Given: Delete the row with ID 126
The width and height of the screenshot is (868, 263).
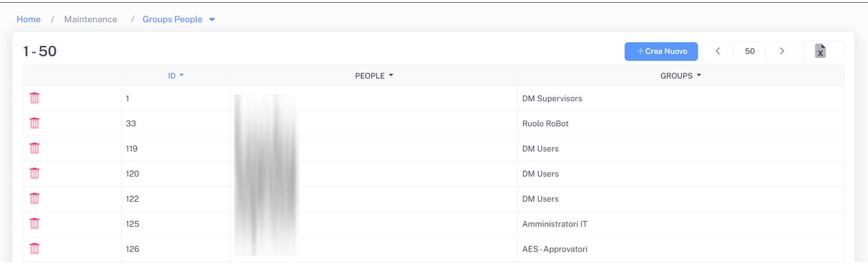Looking at the screenshot, I should pos(34,248).
